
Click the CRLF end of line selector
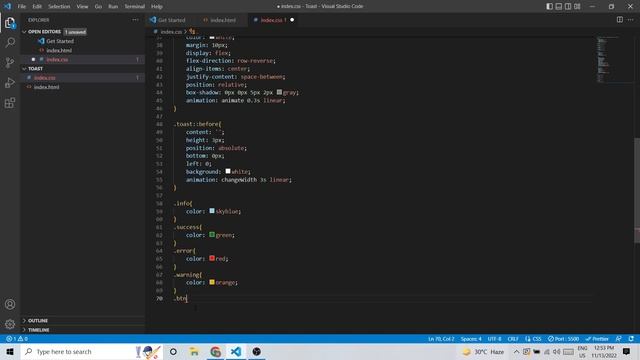coord(513,339)
